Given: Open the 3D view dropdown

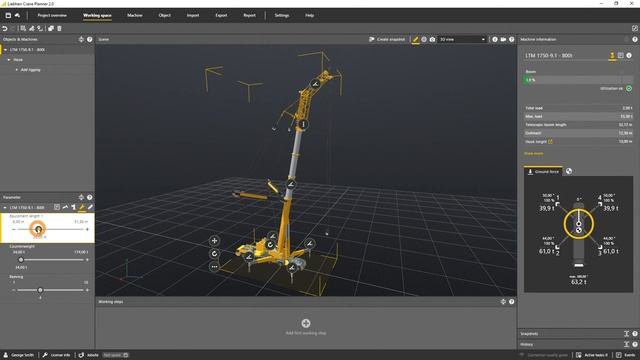Looking at the screenshot, I should 462,40.
